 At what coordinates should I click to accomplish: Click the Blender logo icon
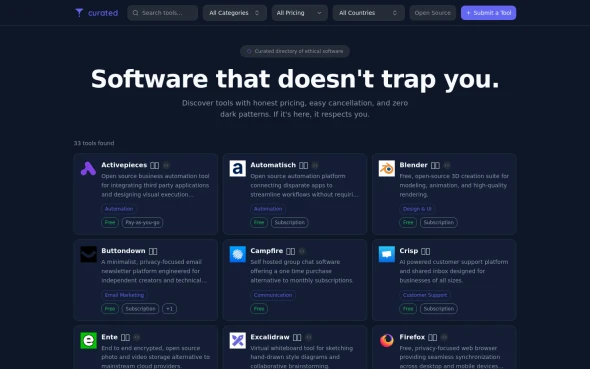click(x=386, y=169)
